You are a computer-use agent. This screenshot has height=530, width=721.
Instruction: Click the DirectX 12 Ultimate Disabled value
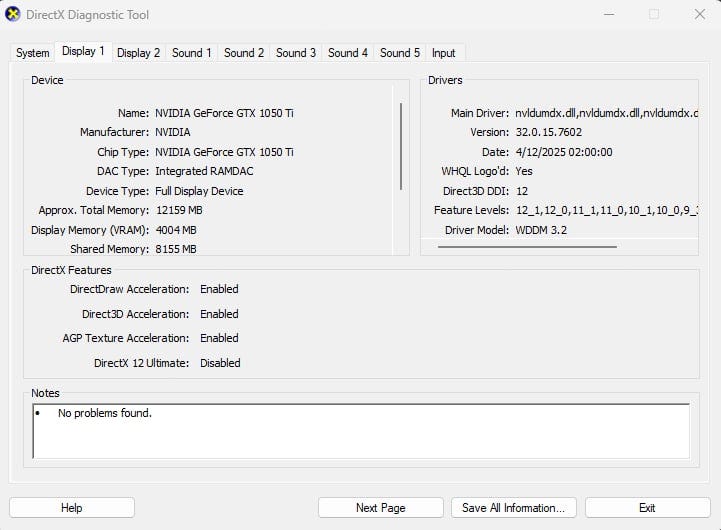click(220, 363)
